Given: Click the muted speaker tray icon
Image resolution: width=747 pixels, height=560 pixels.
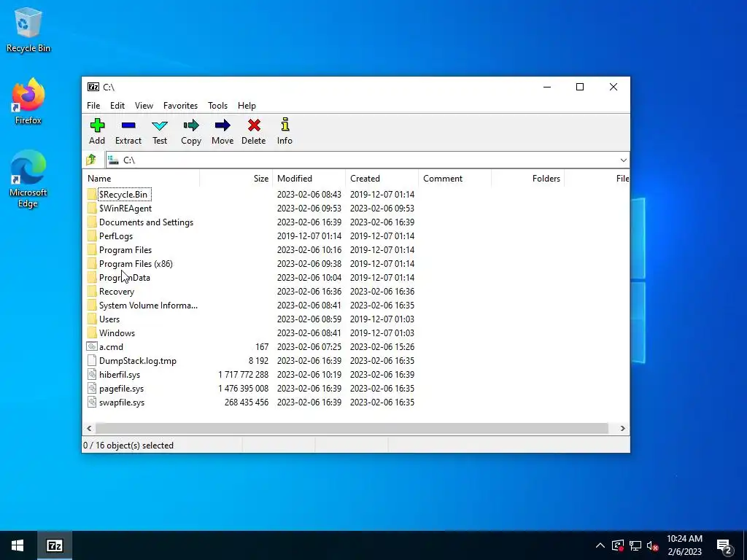Looking at the screenshot, I should coord(653,545).
